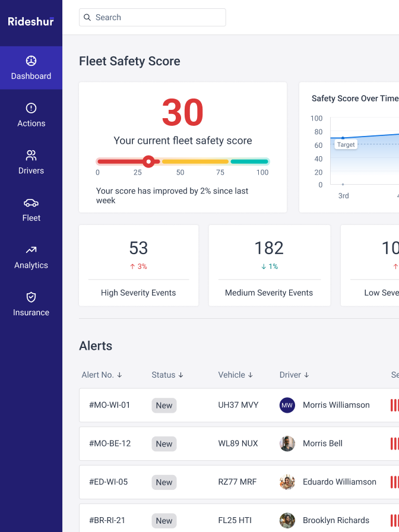Click Eduardo Williamson's avatar photo
This screenshot has height=532, width=399.
click(287, 482)
